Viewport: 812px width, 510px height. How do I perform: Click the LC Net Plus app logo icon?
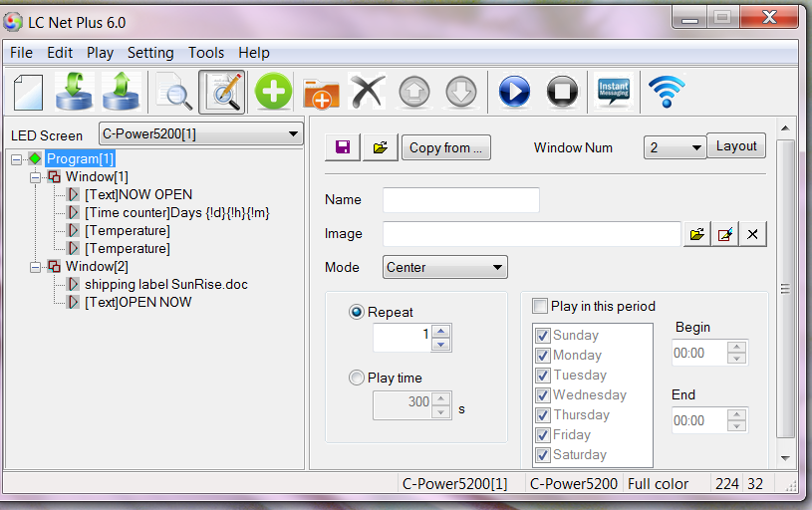(x=12, y=22)
